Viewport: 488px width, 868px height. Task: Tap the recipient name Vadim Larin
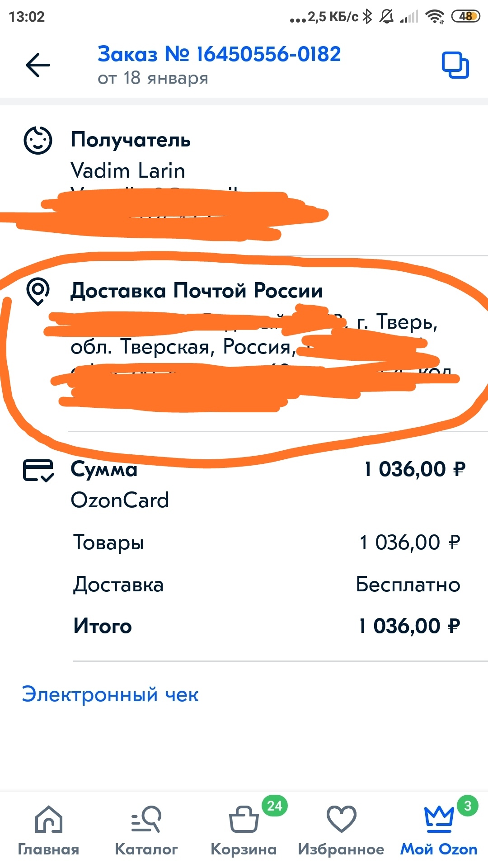coord(128,171)
